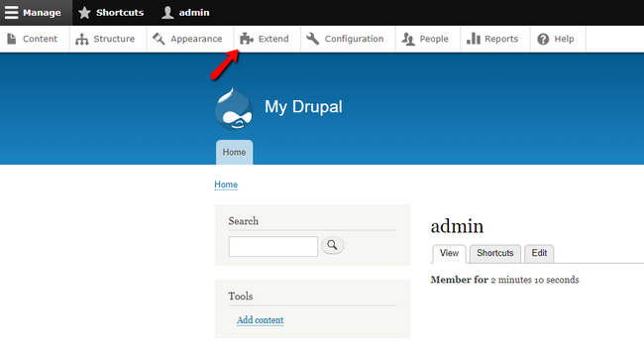Open Structure via its hierarchy icon

(81, 39)
